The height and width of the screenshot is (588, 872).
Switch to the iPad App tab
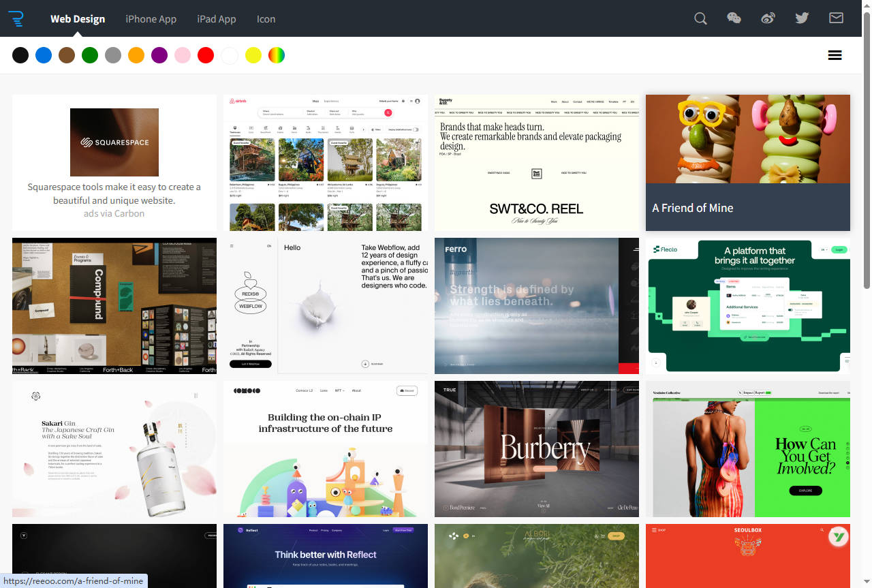pyautogui.click(x=216, y=19)
